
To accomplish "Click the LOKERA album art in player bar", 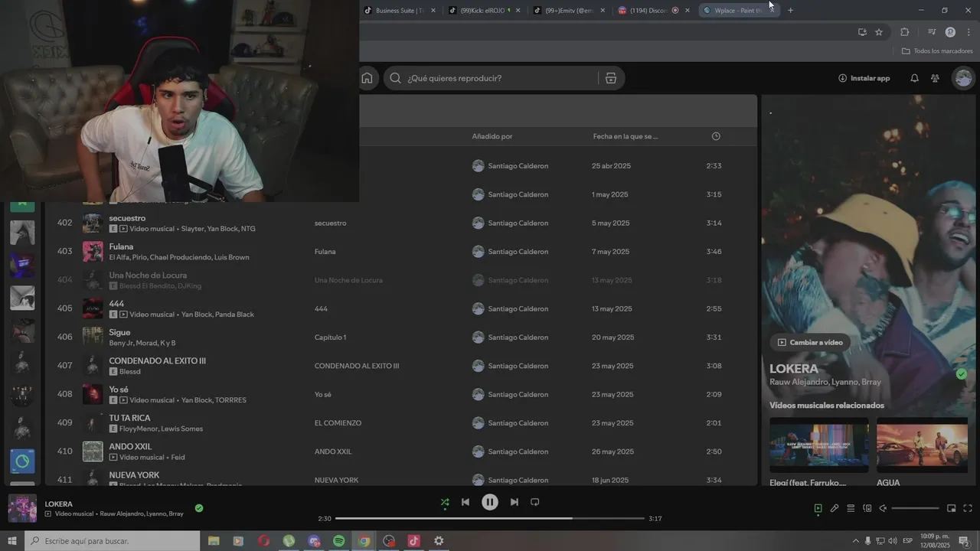I will coord(22,508).
